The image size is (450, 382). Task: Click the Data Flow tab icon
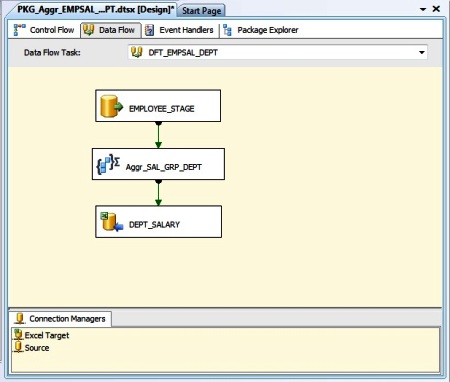tap(89, 30)
